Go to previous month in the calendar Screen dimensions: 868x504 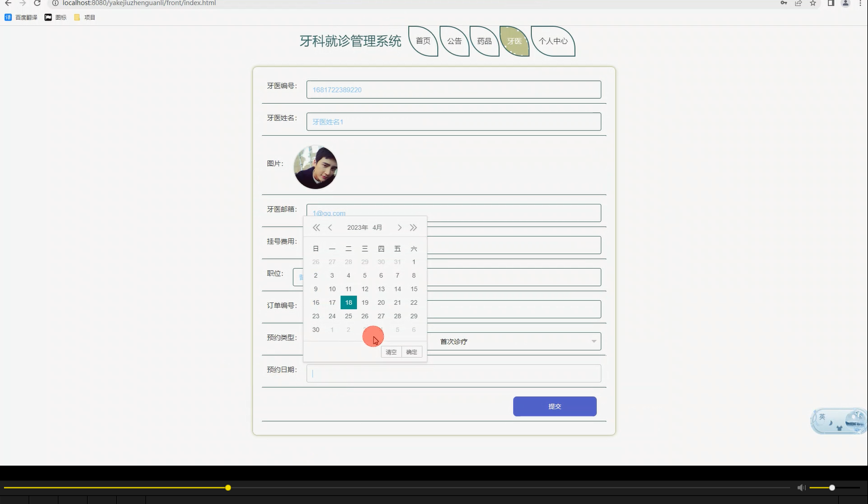[330, 227]
